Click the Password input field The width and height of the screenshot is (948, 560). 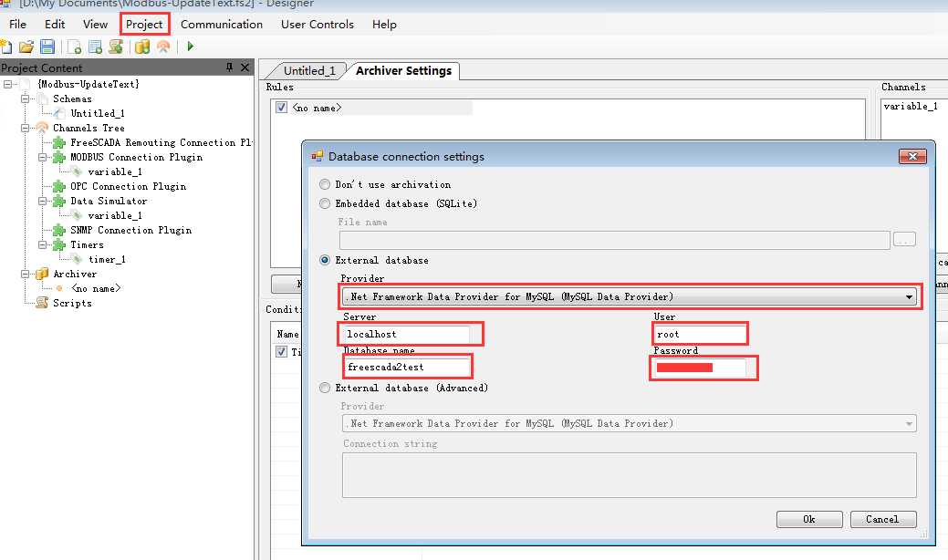700,367
